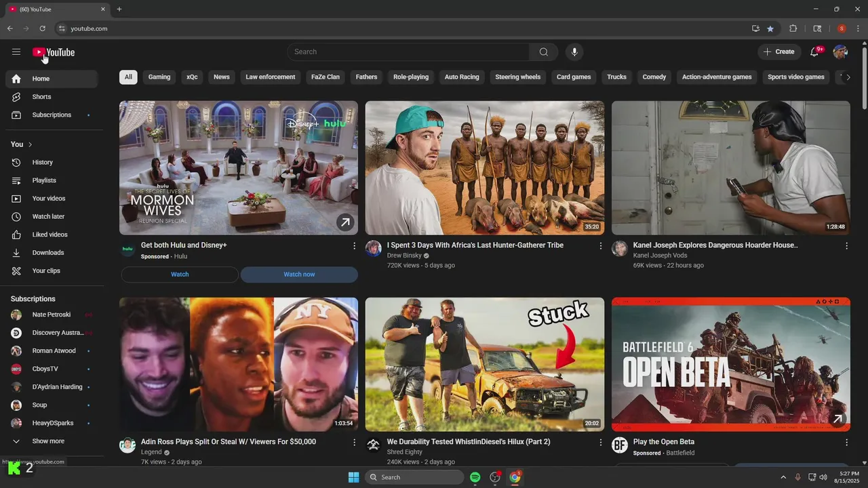Image resolution: width=868 pixels, height=488 pixels.
Task: Click Kanel Joseph Vods channel avatar
Action: pyautogui.click(x=620, y=249)
